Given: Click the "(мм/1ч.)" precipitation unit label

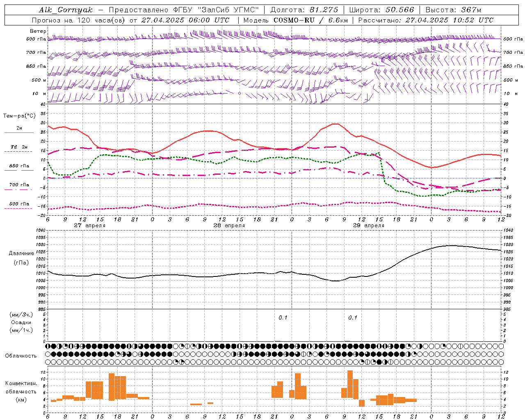Looking at the screenshot, I should click(21, 330).
